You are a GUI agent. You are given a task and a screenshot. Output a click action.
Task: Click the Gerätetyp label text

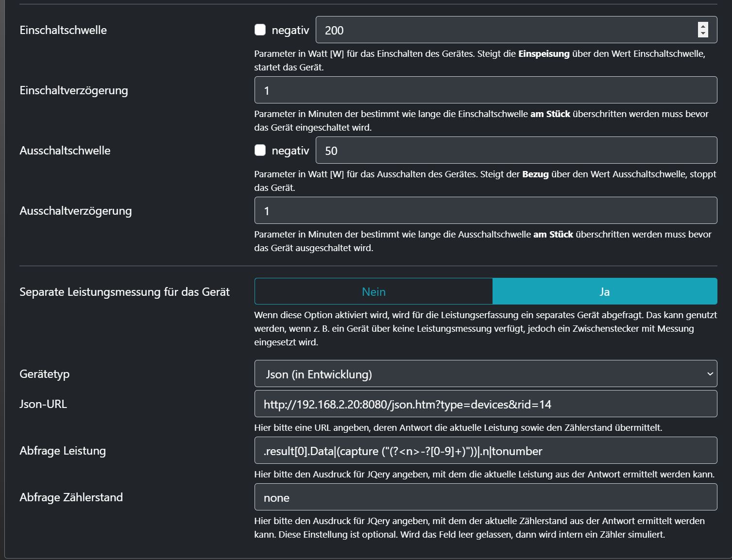(x=45, y=374)
